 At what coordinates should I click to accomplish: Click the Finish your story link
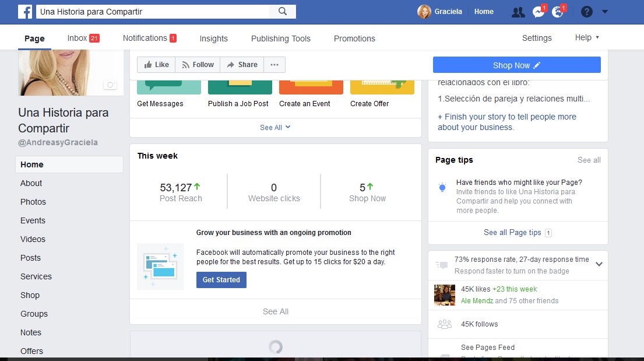[507, 122]
